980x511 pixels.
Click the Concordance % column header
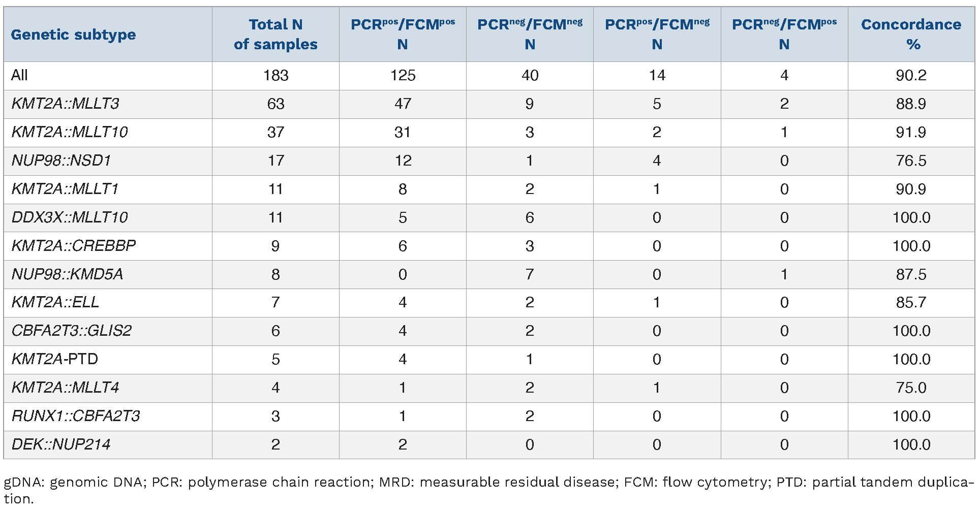point(911,35)
